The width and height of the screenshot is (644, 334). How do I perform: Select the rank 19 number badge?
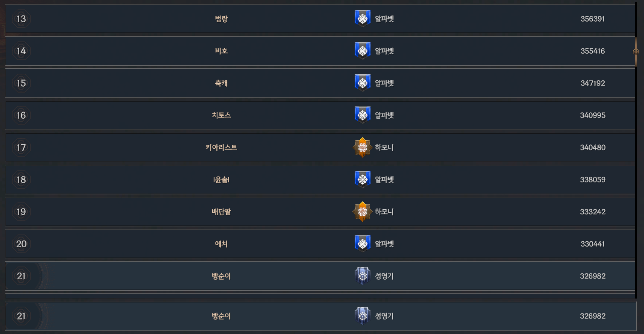point(21,212)
